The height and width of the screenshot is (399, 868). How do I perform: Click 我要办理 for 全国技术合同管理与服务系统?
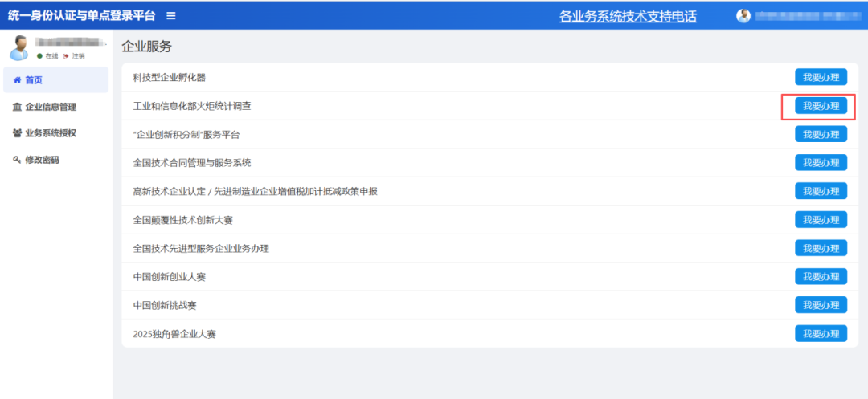pos(821,162)
